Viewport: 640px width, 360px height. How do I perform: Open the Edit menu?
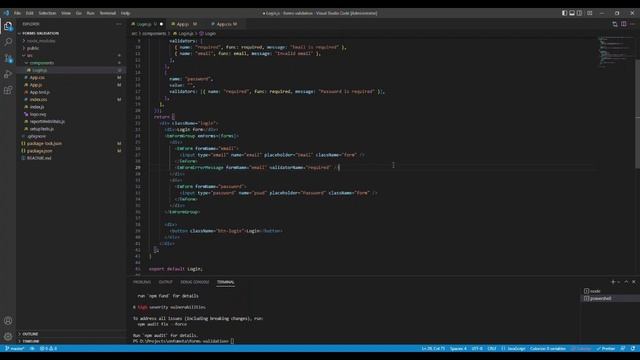[29, 13]
